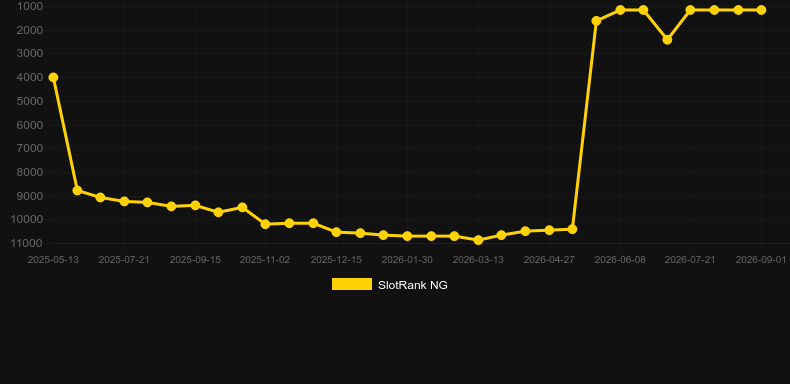Select the final low data point before the spike
Image resolution: width=790 pixels, height=384 pixels.
tap(572, 229)
